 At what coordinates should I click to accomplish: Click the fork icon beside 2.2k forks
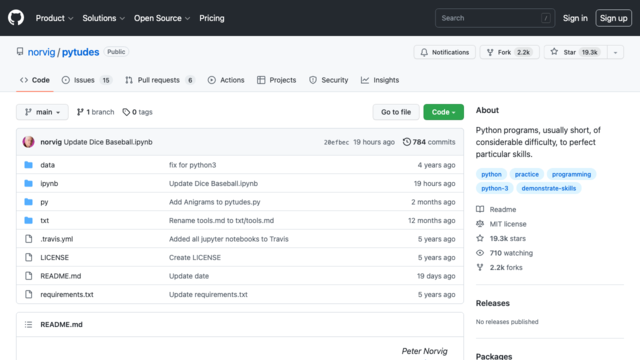(480, 267)
